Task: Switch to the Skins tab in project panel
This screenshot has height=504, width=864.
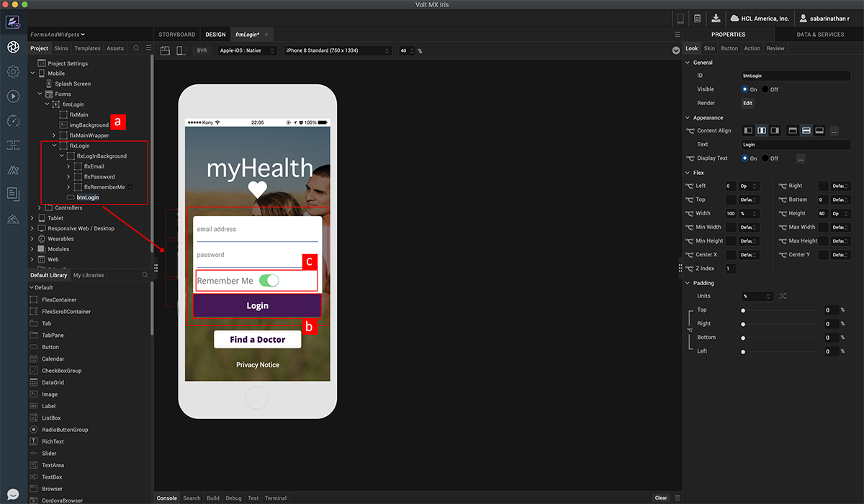Action: point(61,48)
